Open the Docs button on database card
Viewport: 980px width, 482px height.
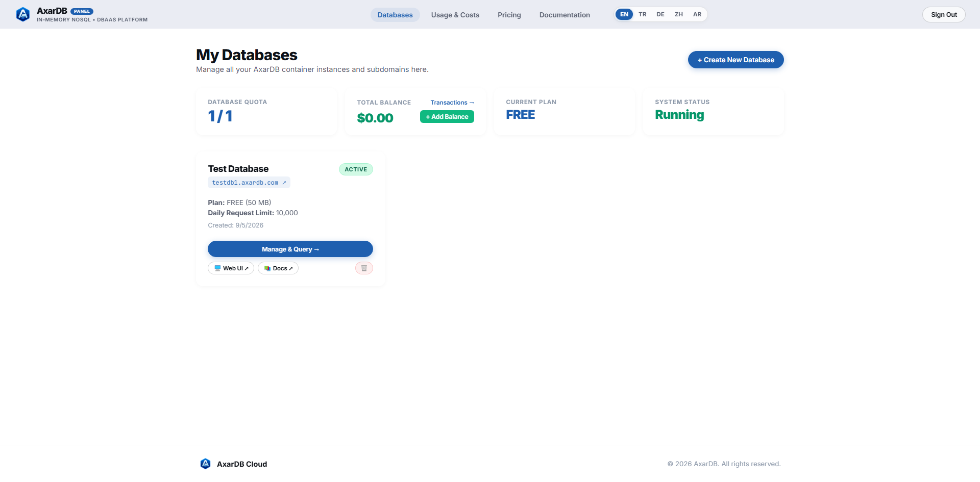point(278,268)
